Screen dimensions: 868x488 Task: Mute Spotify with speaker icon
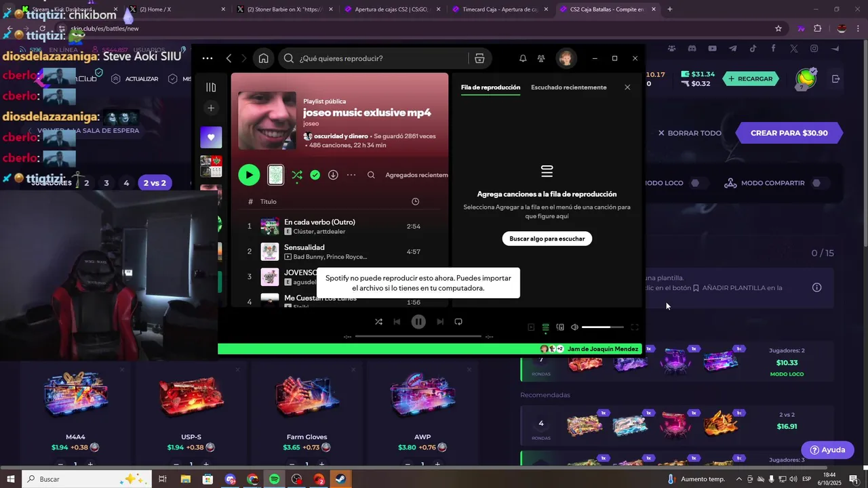tap(574, 327)
